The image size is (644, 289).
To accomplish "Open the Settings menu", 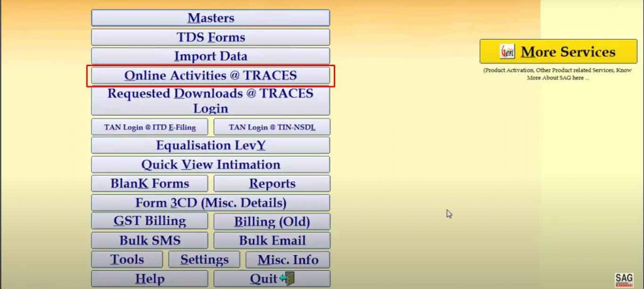I will [204, 259].
